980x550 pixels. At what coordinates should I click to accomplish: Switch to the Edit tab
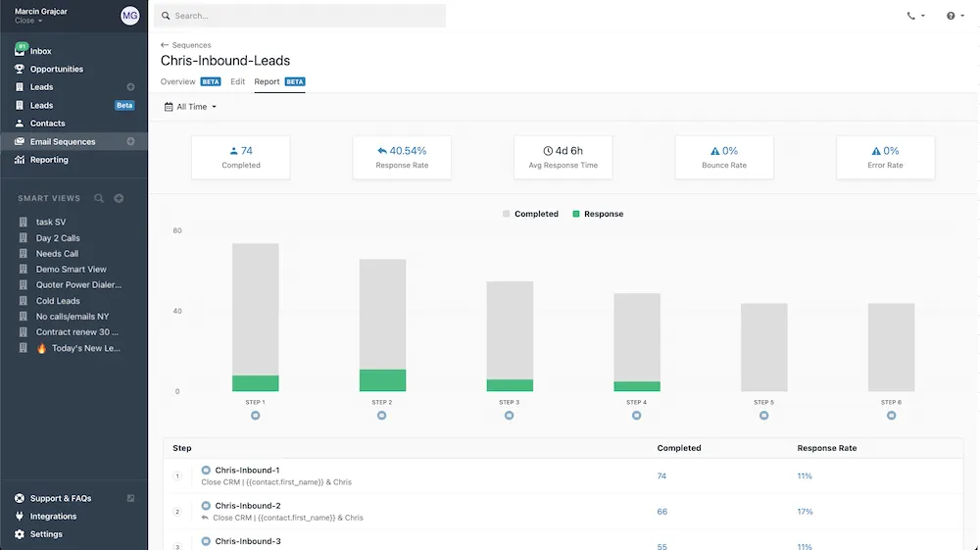pyautogui.click(x=237, y=82)
